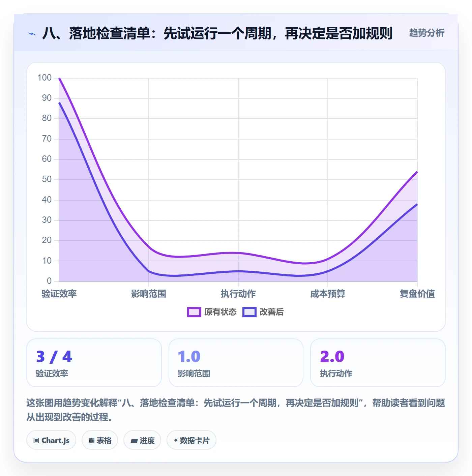Click the 2.0 执行动作 card
This screenshot has height=476, width=472.
click(x=378, y=363)
